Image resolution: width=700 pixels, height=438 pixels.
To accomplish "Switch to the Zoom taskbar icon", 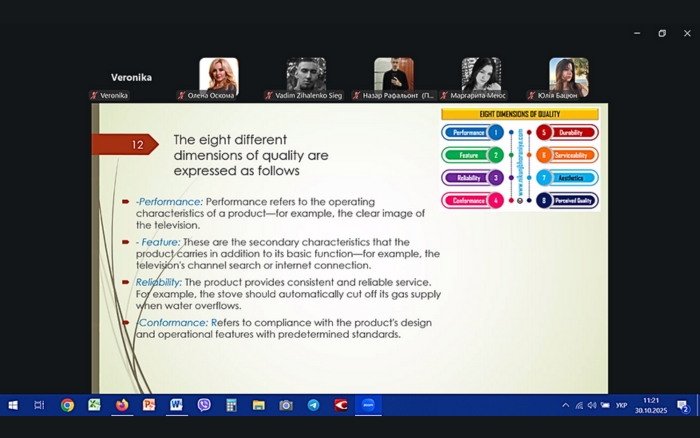I will coord(368,405).
